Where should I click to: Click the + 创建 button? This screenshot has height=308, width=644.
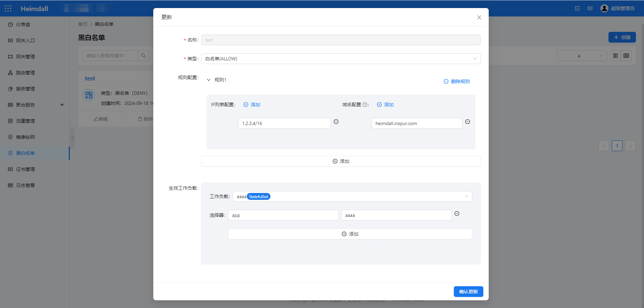click(622, 37)
